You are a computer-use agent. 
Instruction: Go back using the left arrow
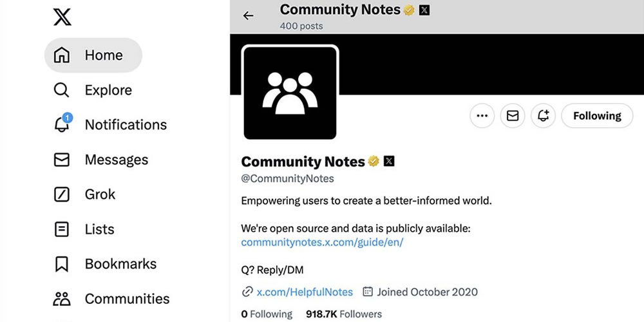coord(248,15)
